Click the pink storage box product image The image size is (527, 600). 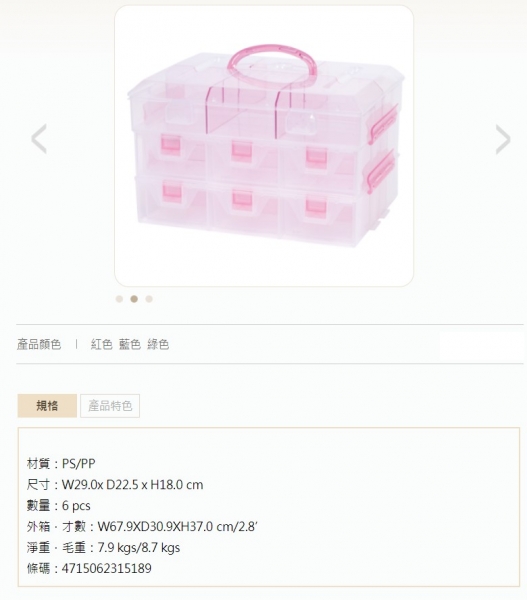pyautogui.click(x=264, y=146)
